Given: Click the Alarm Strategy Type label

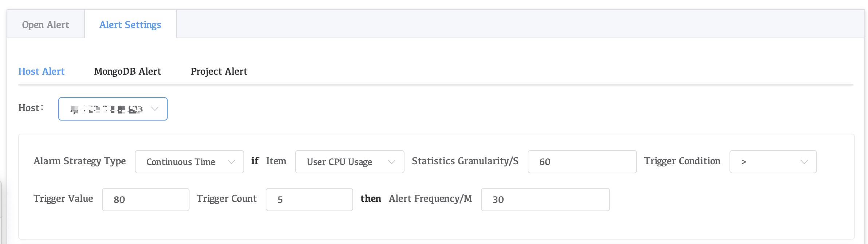Looking at the screenshot, I should click(x=80, y=161).
